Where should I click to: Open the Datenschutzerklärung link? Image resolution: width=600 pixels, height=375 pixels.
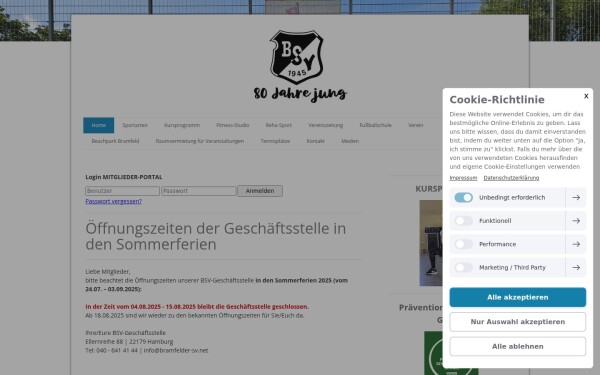click(x=511, y=178)
